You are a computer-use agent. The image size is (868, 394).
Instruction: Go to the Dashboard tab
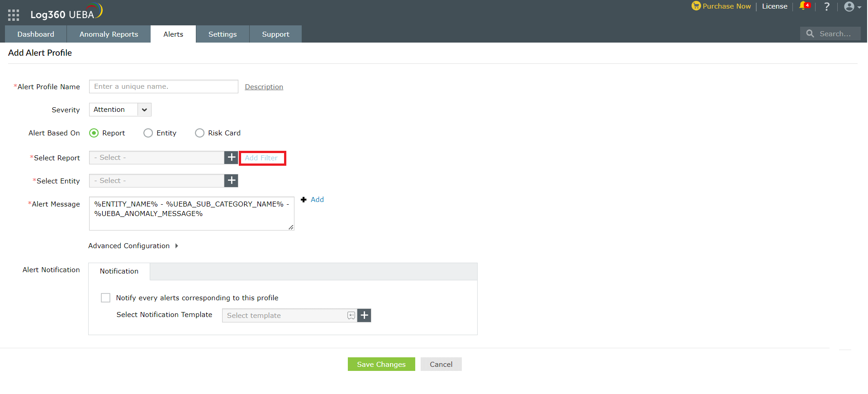coord(36,34)
